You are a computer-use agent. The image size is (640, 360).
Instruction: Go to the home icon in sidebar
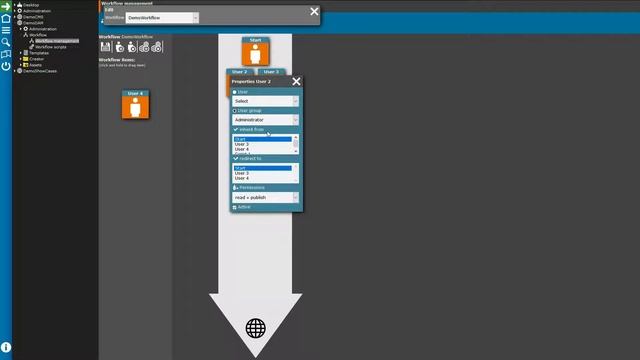6,18
